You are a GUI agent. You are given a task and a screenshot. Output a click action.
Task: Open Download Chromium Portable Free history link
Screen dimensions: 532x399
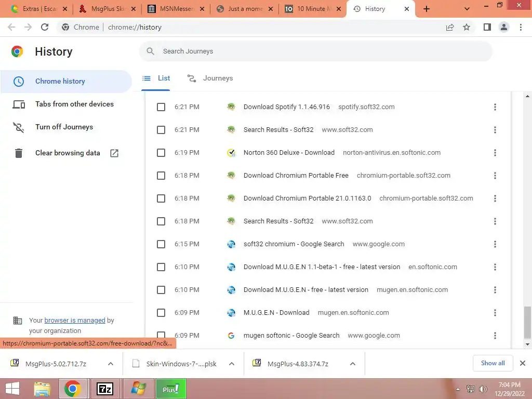(296, 176)
